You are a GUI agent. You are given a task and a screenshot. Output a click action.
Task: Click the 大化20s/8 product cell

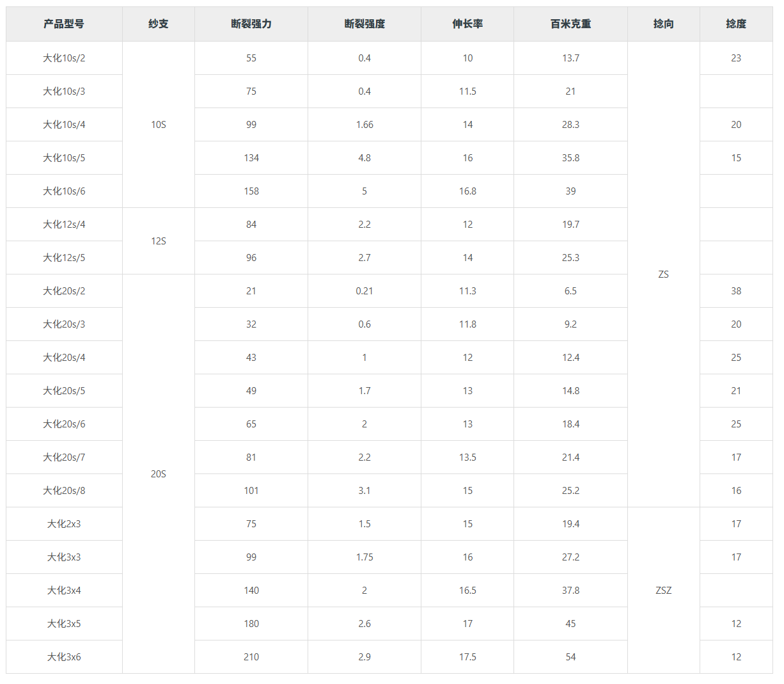click(x=64, y=491)
